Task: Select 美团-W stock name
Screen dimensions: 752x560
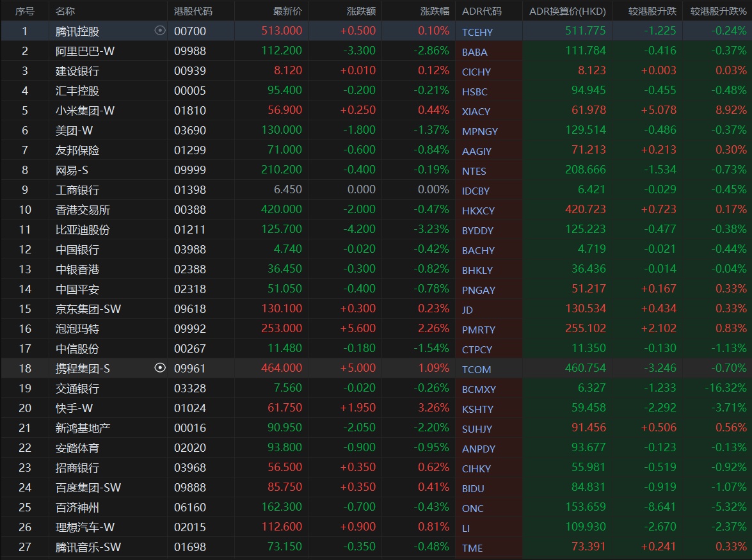Action: point(74,131)
